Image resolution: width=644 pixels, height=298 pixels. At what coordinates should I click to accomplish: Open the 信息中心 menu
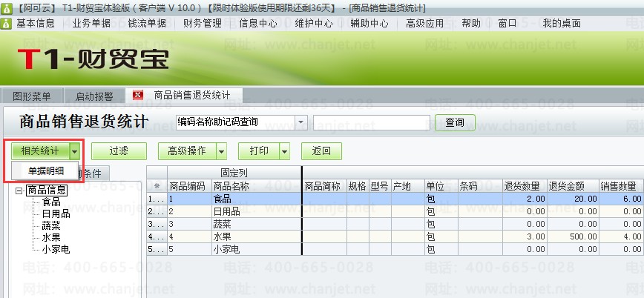258,24
